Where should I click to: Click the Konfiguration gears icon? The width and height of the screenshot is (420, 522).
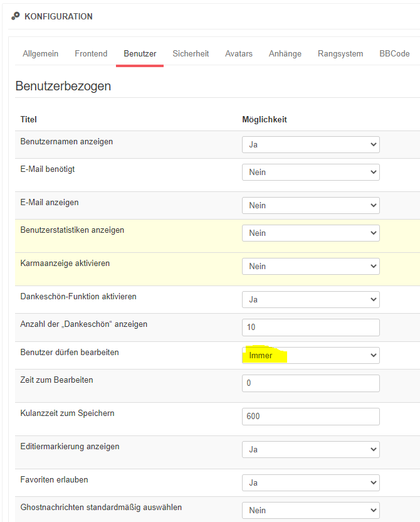16,16
